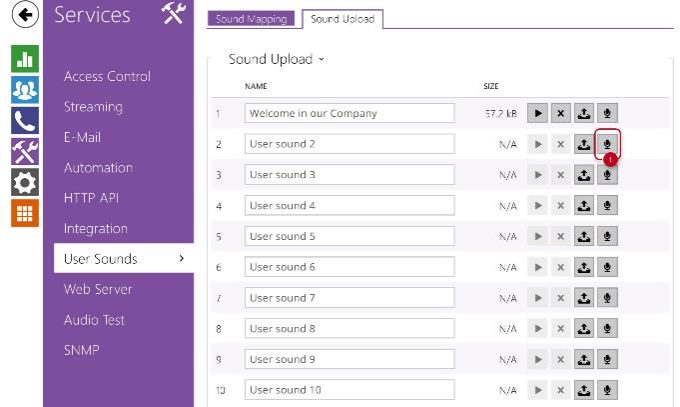
Task: Go to the Streaming settings
Action: pos(93,107)
